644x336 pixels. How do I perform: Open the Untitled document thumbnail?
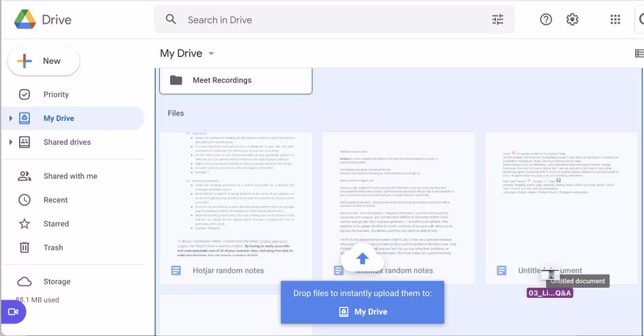pyautogui.click(x=562, y=195)
